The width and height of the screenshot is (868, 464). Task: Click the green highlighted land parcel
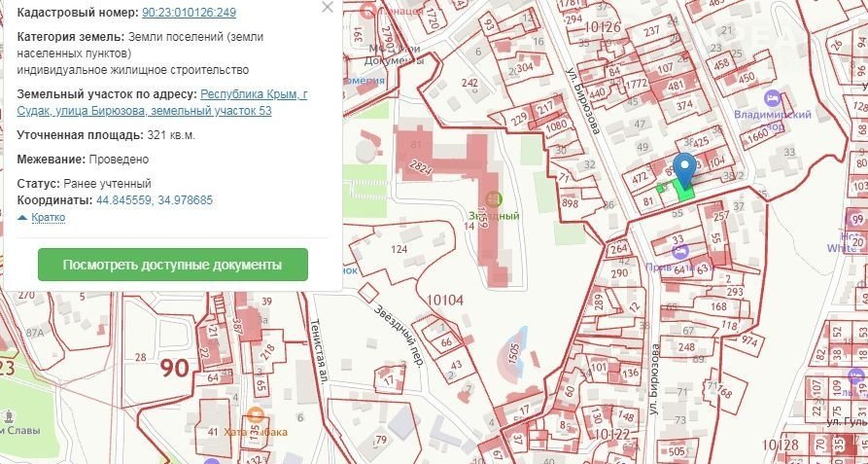685,192
